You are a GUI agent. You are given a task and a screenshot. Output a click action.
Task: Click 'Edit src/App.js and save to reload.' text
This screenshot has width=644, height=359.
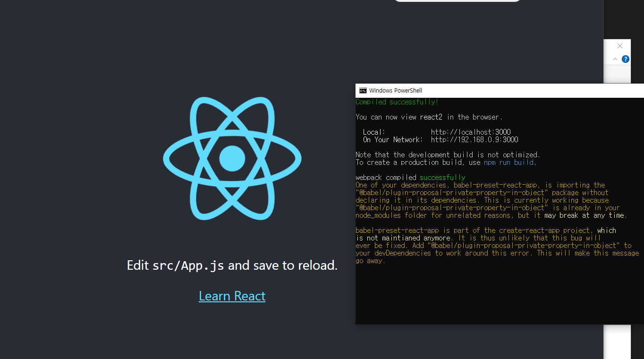pyautogui.click(x=232, y=265)
